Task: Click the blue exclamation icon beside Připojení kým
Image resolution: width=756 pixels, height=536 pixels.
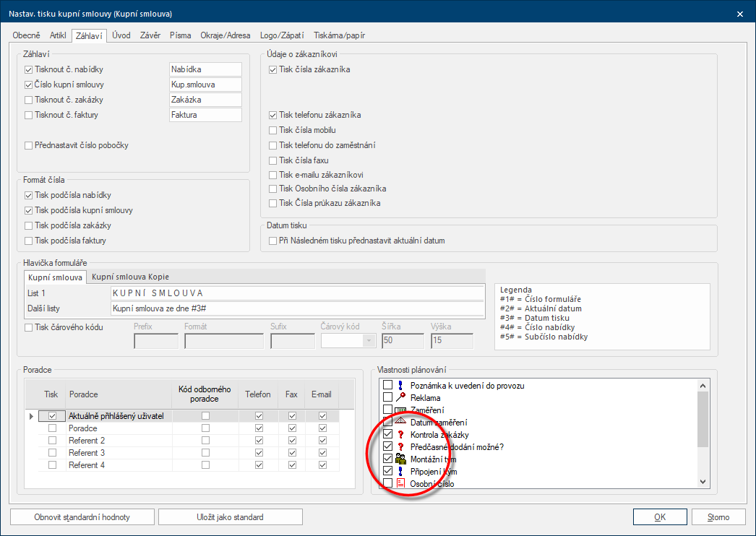Action: pos(400,471)
